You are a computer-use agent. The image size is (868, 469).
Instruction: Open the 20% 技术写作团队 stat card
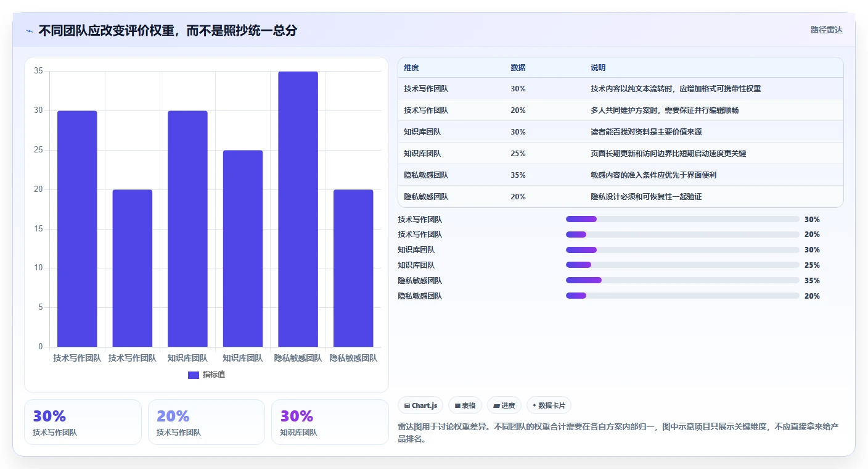(x=207, y=422)
